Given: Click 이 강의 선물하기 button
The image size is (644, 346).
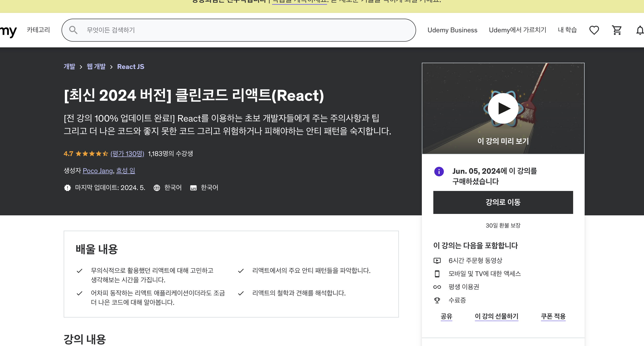Looking at the screenshot, I should click(497, 317).
